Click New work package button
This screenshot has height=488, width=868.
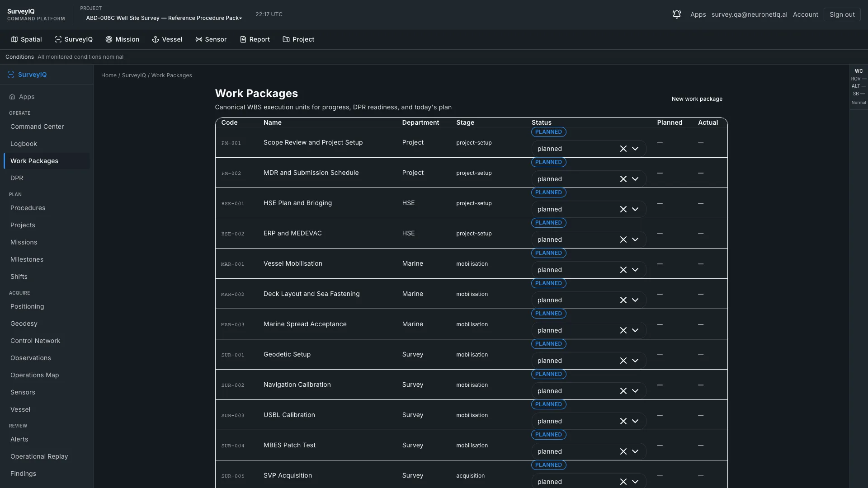click(697, 99)
